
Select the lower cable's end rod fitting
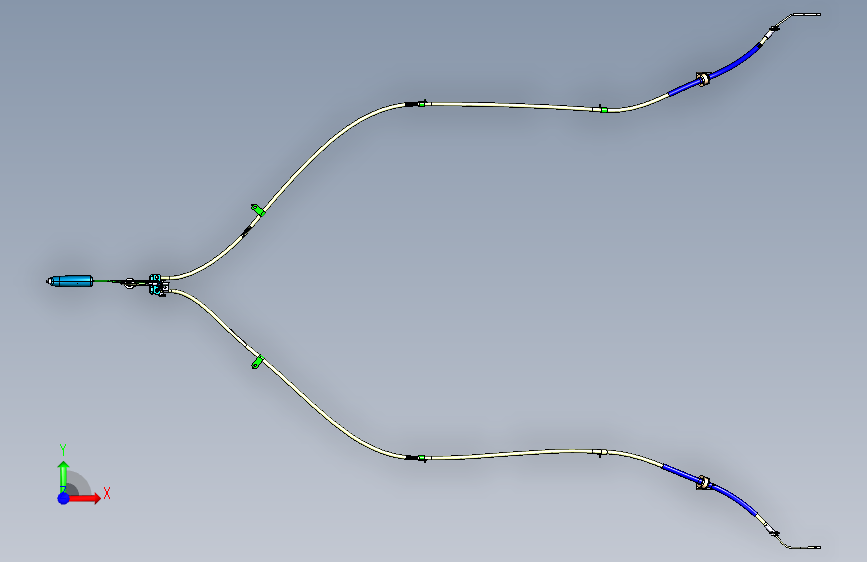[806, 547]
